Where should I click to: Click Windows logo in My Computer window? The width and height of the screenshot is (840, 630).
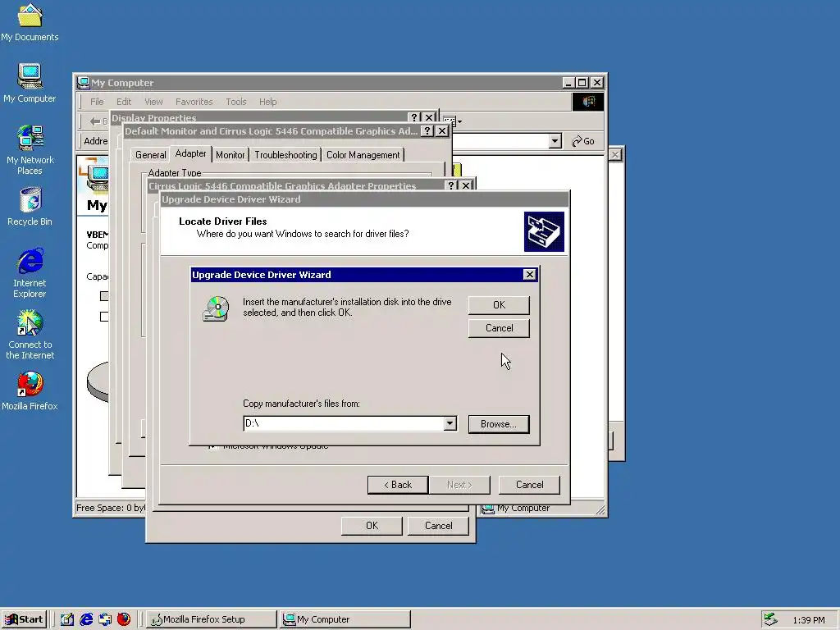[x=587, y=102]
